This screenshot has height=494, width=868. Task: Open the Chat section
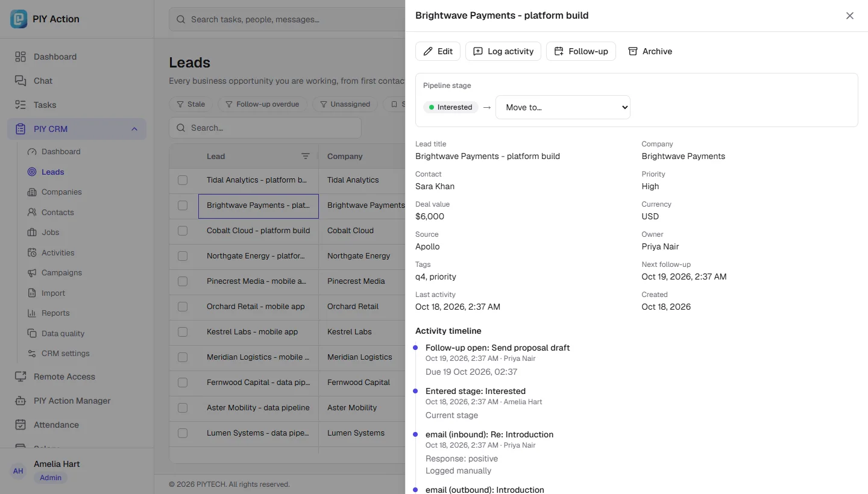(x=77, y=81)
